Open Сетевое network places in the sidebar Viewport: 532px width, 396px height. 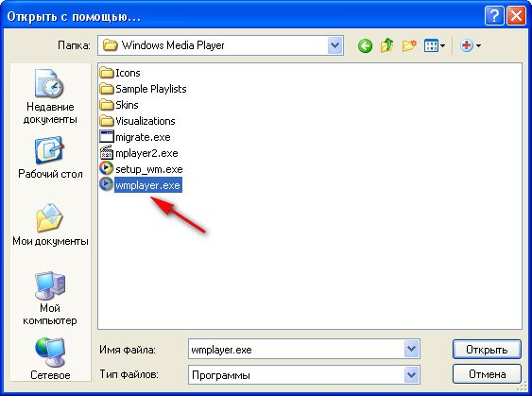point(50,359)
